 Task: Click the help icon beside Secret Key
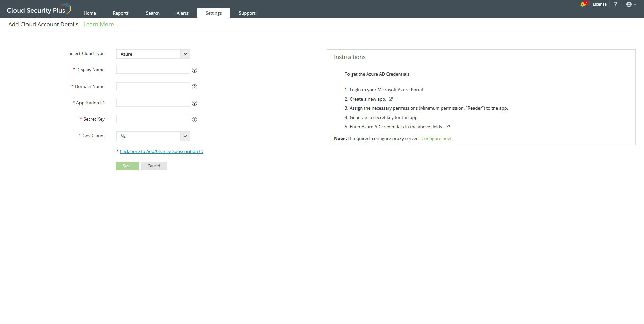195,119
